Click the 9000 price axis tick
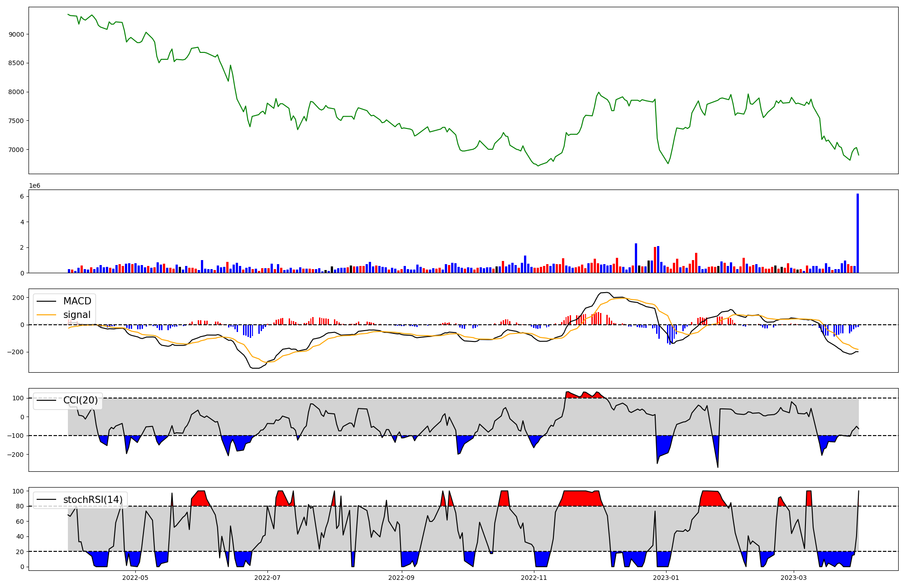 tap(16, 34)
